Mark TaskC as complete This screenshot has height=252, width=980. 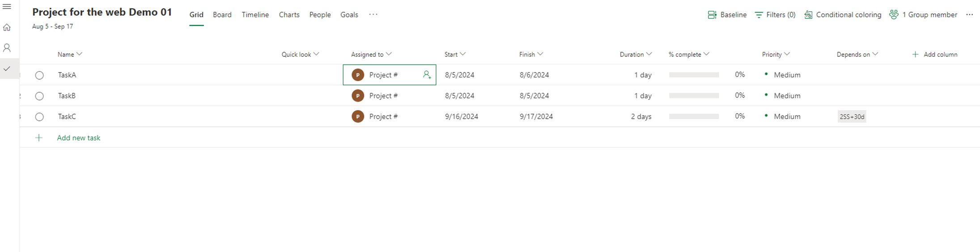pos(39,117)
